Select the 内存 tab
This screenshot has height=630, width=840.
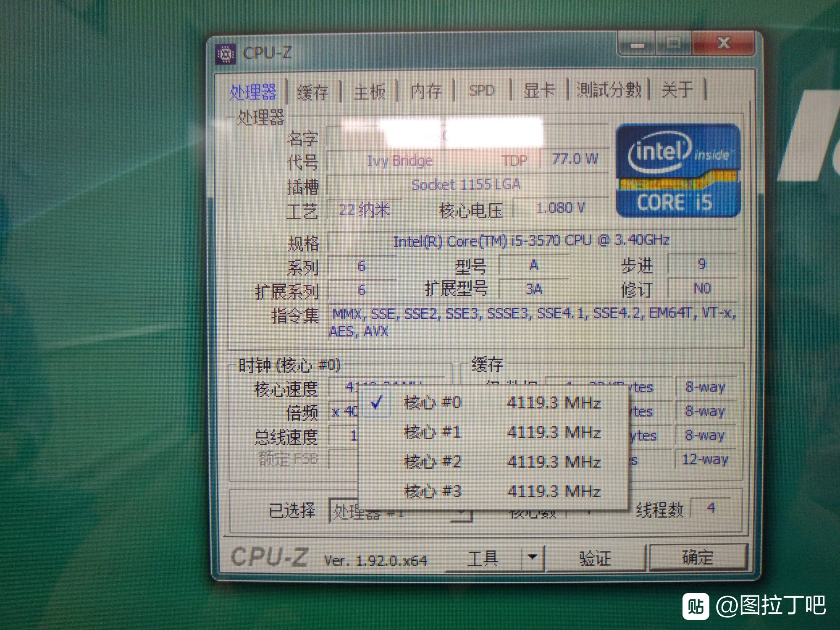click(x=426, y=91)
